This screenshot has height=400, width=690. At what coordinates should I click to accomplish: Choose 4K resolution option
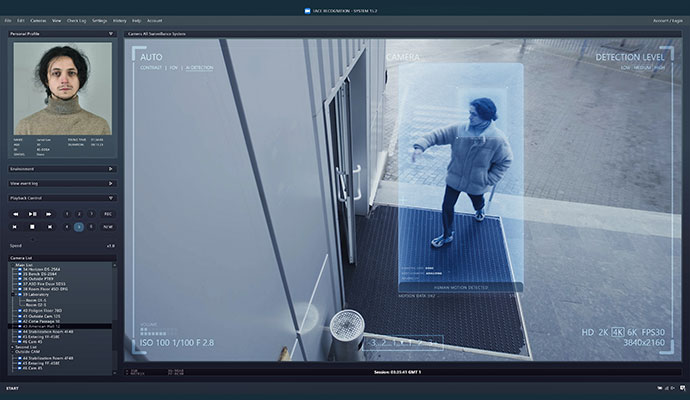coord(618,332)
